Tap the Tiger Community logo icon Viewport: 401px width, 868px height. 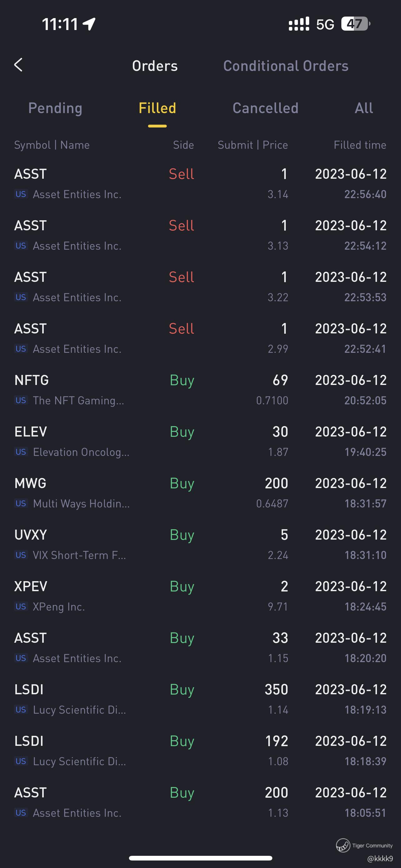[343, 845]
